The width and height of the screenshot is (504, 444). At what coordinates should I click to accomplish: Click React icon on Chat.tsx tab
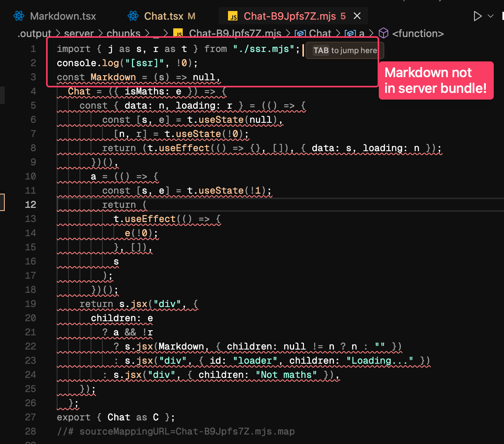tap(133, 16)
